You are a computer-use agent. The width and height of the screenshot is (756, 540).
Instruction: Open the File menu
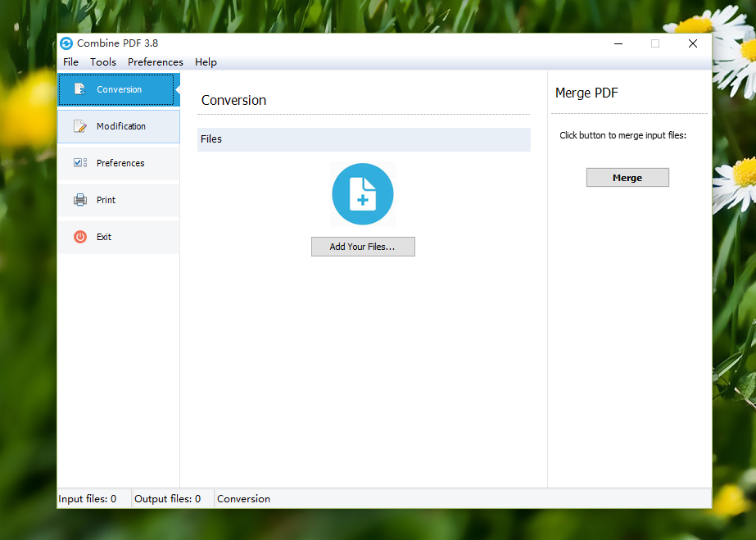click(71, 62)
